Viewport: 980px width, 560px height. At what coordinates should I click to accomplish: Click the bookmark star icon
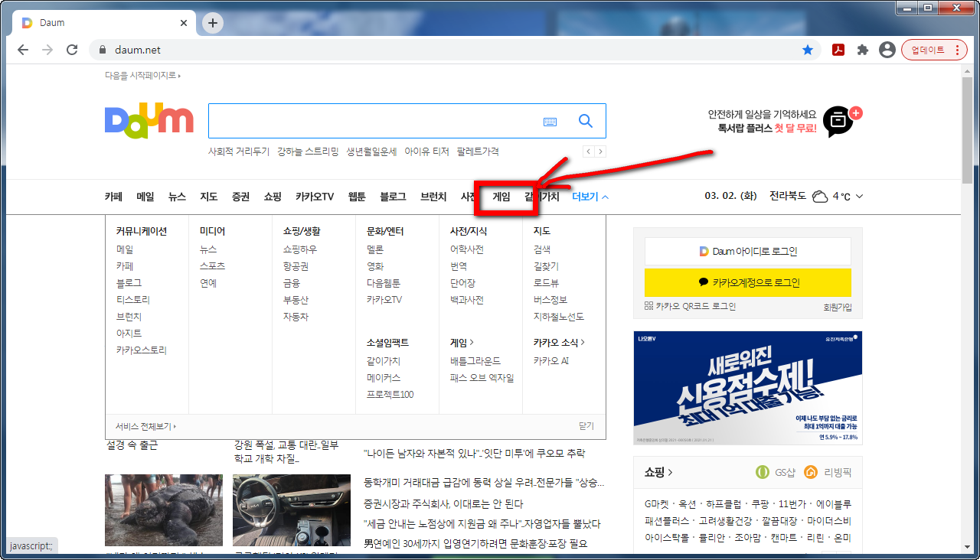point(808,50)
